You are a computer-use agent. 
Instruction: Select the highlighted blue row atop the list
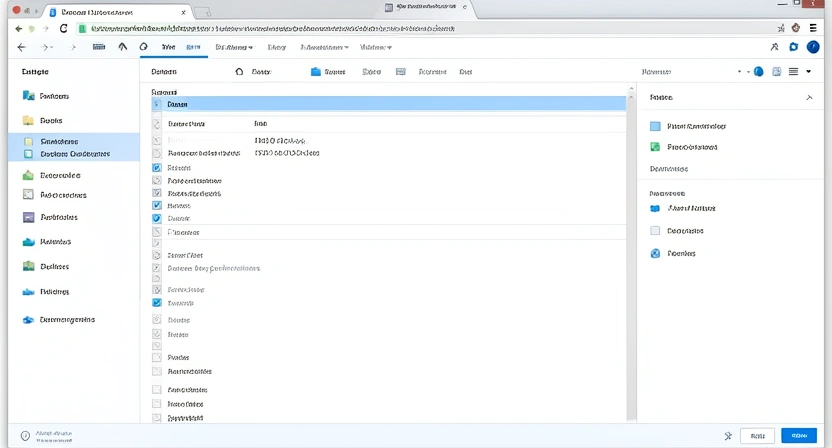(x=388, y=104)
